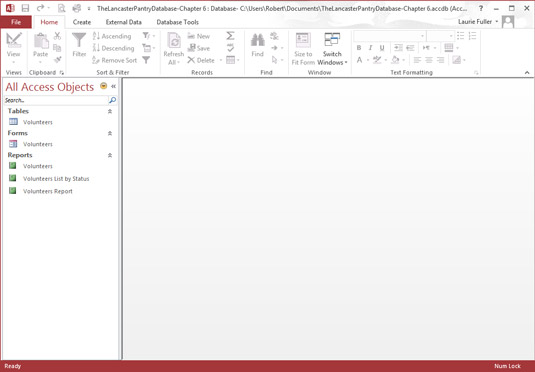Open the All Access Objects dropdown menu
Image resolution: width=535 pixels, height=372 pixels.
coord(103,86)
